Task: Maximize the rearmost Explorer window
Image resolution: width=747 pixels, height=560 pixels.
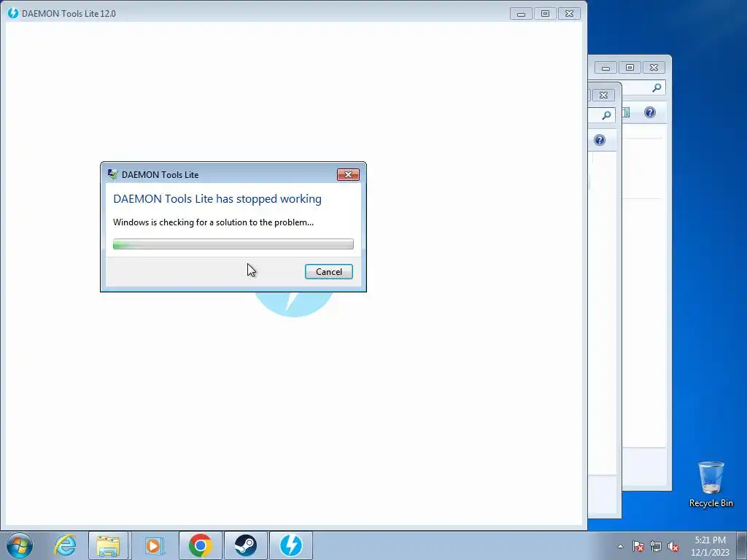Action: click(x=630, y=68)
